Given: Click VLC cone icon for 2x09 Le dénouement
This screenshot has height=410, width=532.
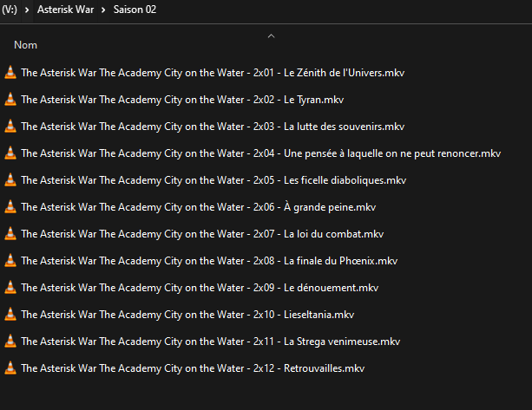Looking at the screenshot, I should (x=10, y=287).
